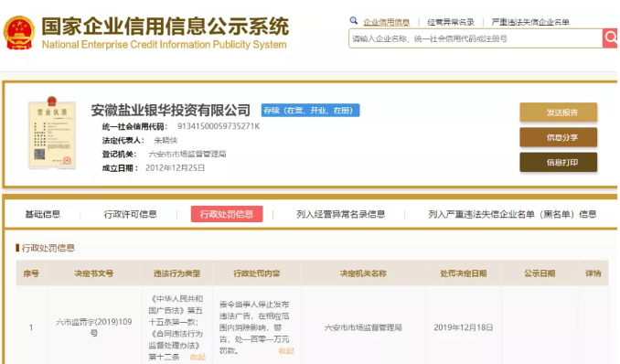This screenshot has height=364, width=620.
Task: Open the 列入严重违法失信企业名单（黑名单）信息 tab
Action: click(x=512, y=214)
